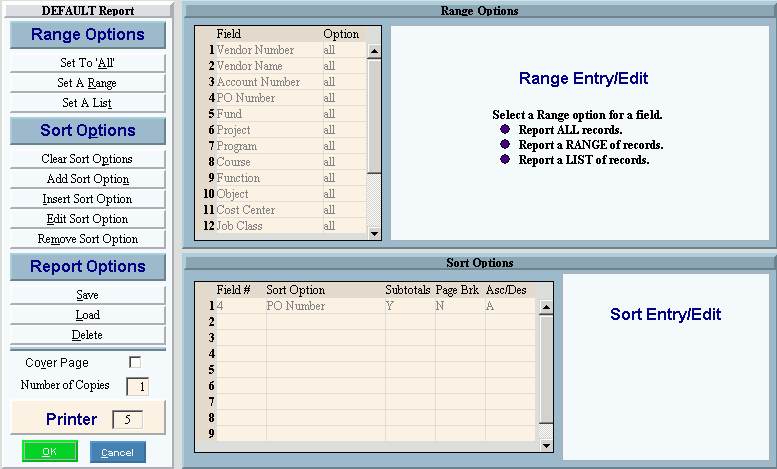The height and width of the screenshot is (469, 777).
Task: Click the Page Brk column header
Action: point(457,290)
